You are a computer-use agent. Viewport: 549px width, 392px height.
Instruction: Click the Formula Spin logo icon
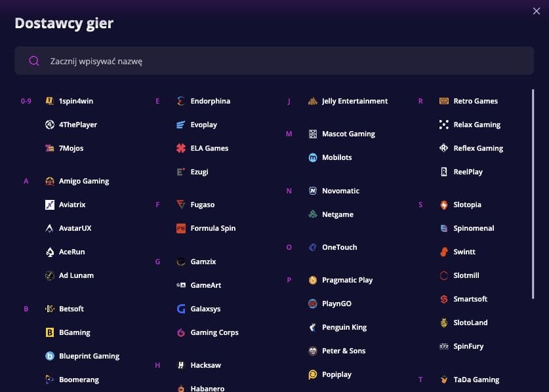181,228
